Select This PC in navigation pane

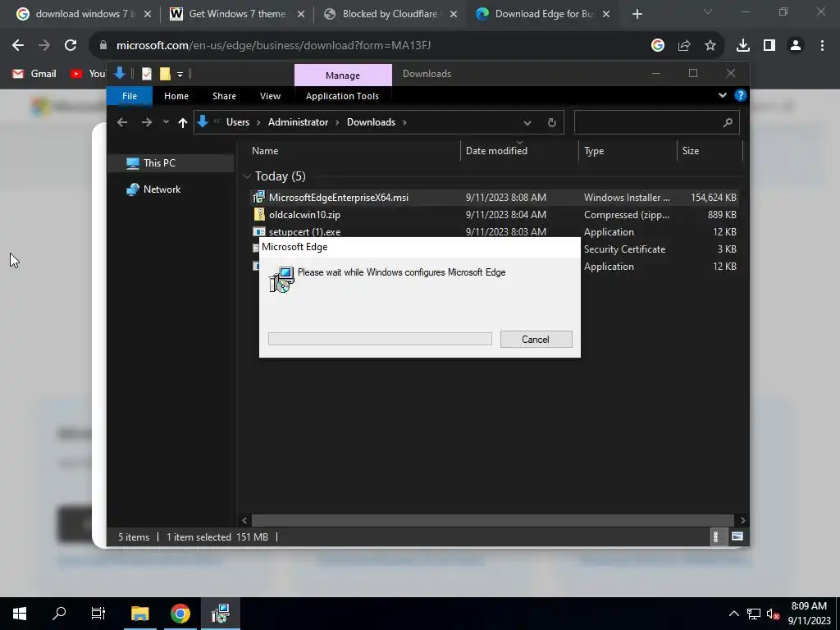pos(171,163)
